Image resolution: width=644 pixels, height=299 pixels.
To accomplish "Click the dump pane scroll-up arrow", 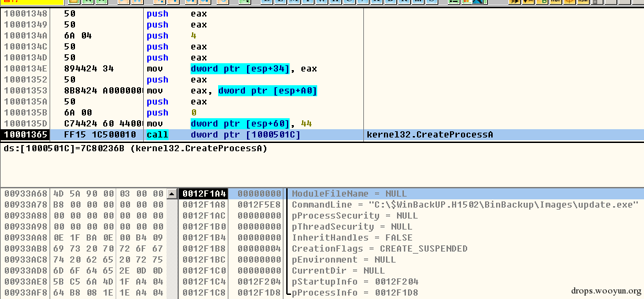I will point(172,194).
